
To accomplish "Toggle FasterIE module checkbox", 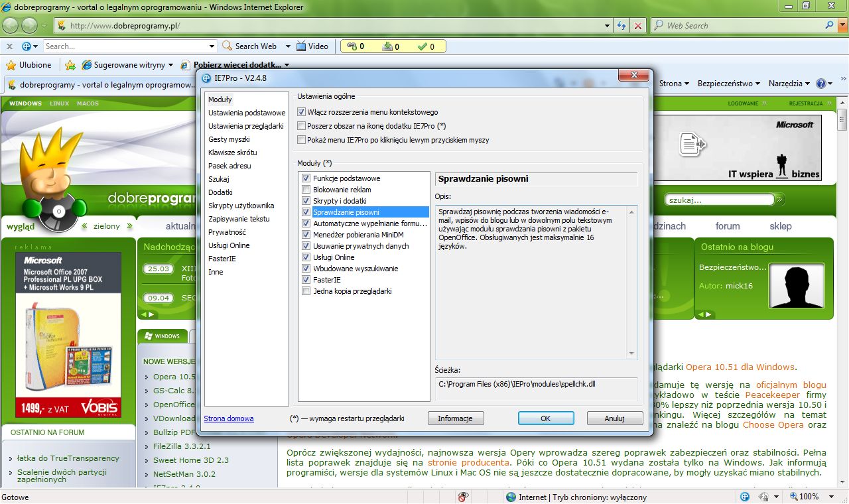I will pyautogui.click(x=306, y=280).
